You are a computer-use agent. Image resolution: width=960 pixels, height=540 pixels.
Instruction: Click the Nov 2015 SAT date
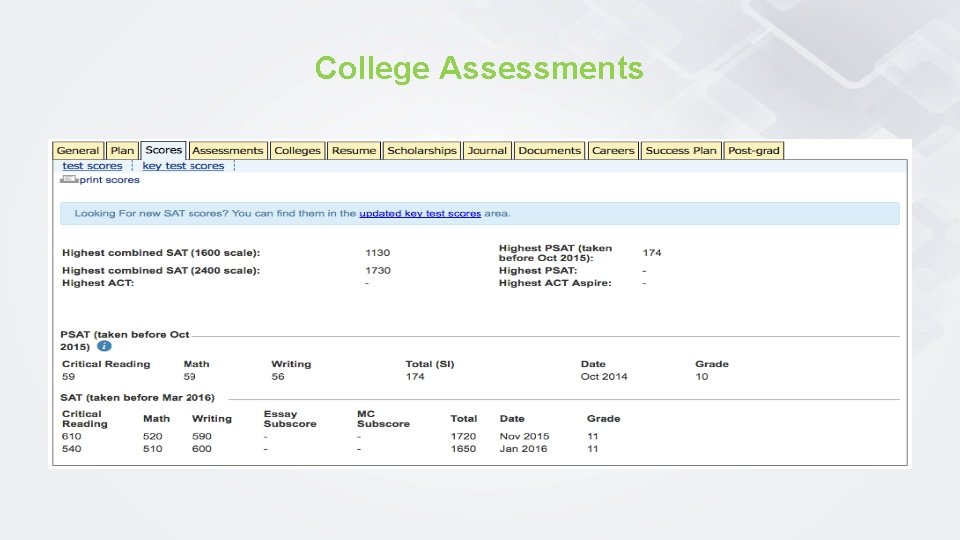tap(524, 437)
